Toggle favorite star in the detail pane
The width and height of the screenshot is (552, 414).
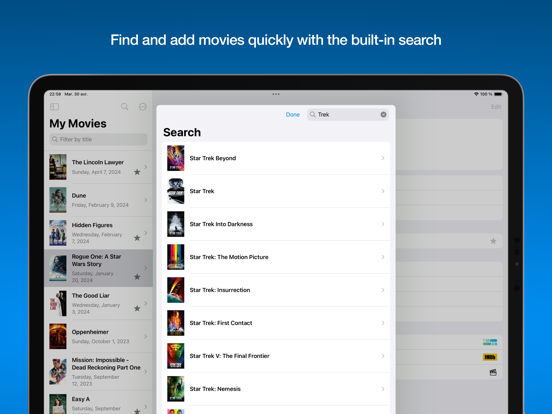point(493,241)
